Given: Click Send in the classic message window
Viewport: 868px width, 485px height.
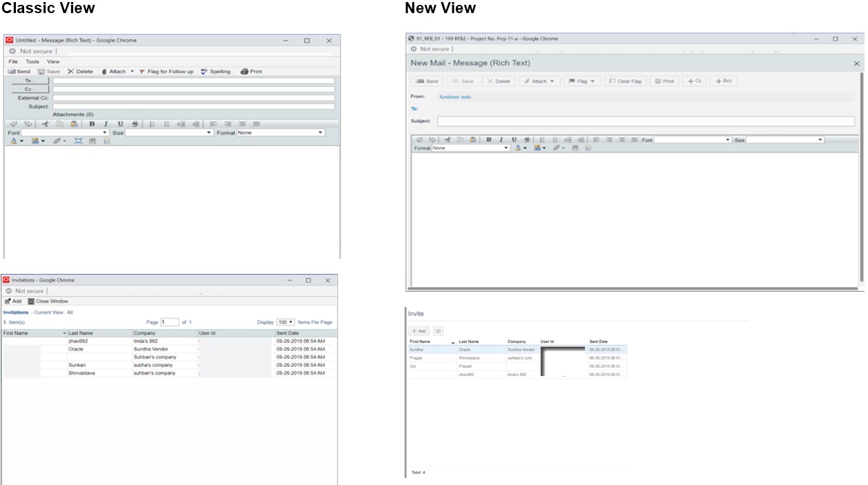Looking at the screenshot, I should tap(19, 71).
